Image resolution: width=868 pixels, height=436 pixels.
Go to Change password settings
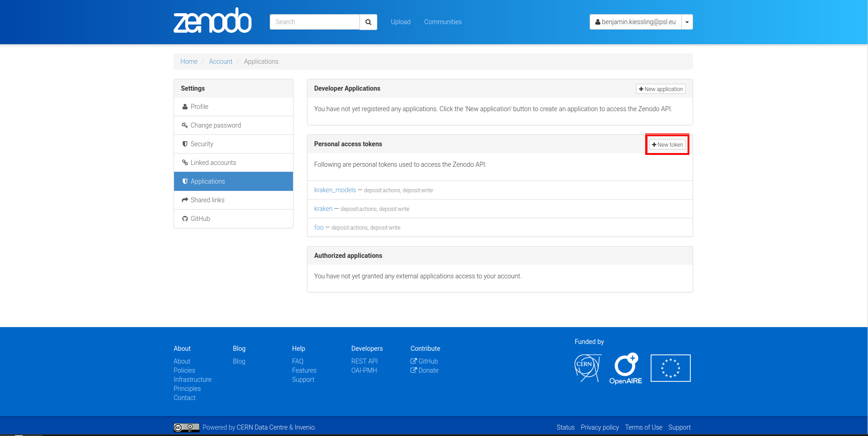(215, 125)
